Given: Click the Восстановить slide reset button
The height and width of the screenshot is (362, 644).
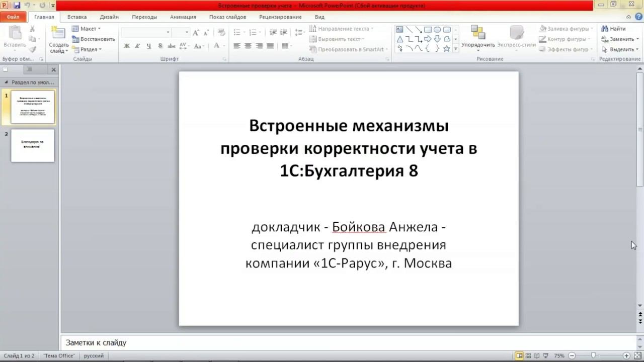Looking at the screenshot, I should coord(94,39).
